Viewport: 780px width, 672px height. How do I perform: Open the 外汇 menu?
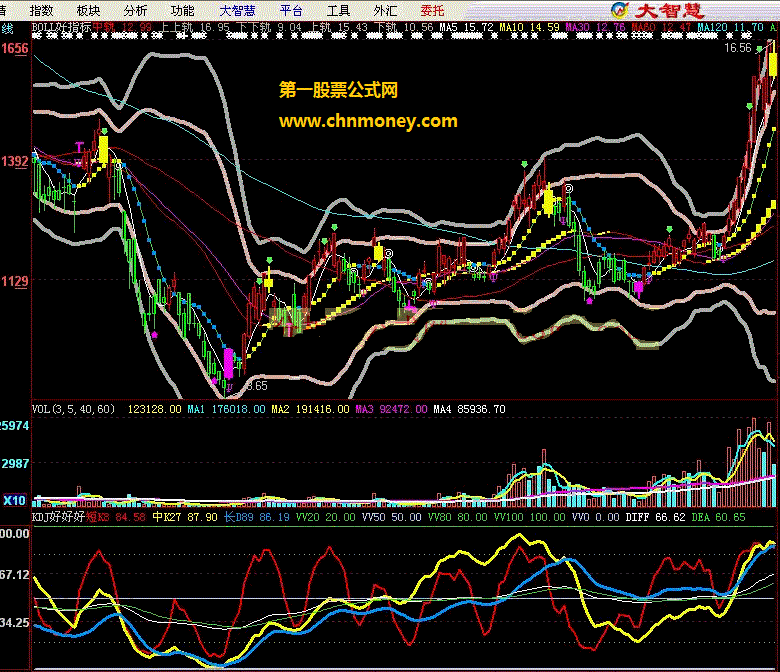(x=385, y=10)
